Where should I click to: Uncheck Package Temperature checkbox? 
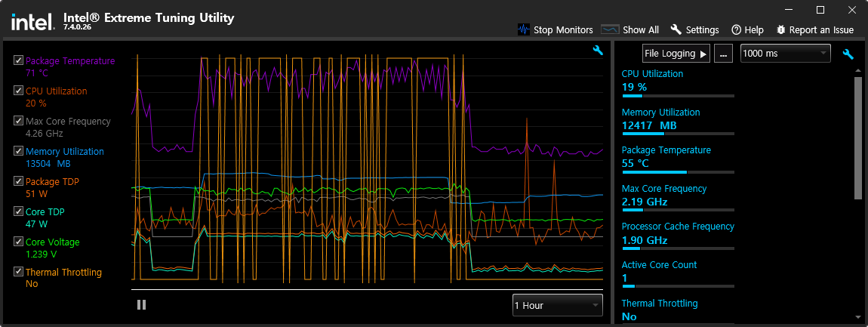pos(18,60)
